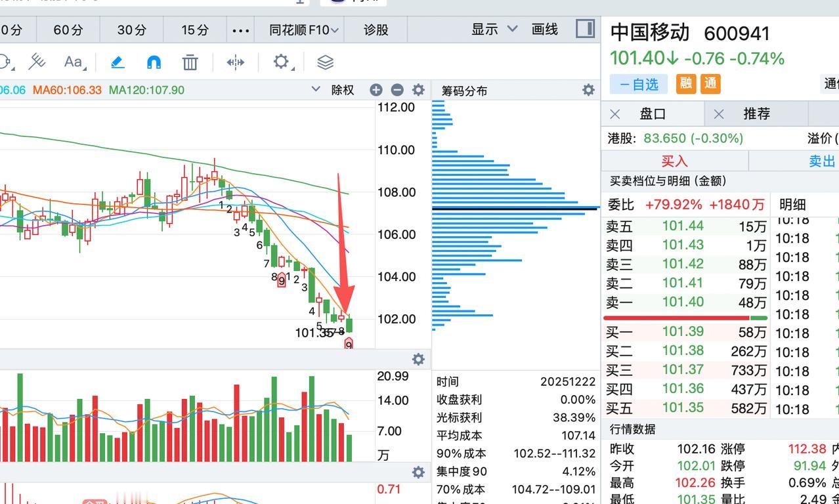
Task: Zoom in using the plus icon
Action: (x=375, y=90)
